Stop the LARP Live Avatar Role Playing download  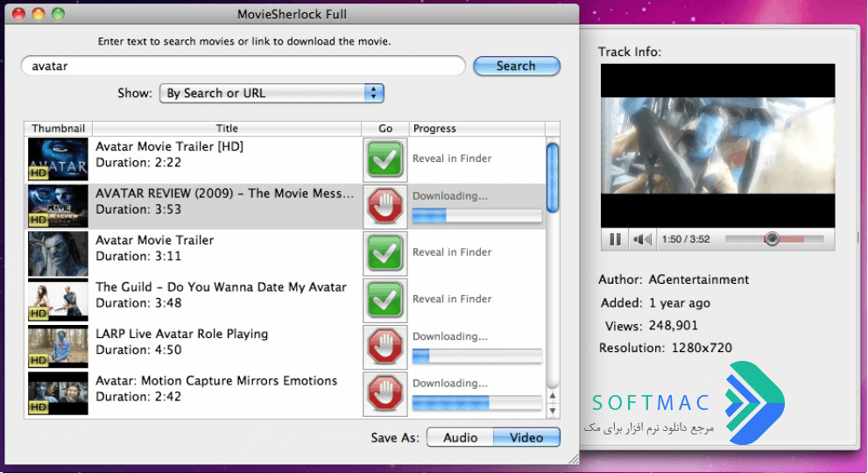[385, 347]
